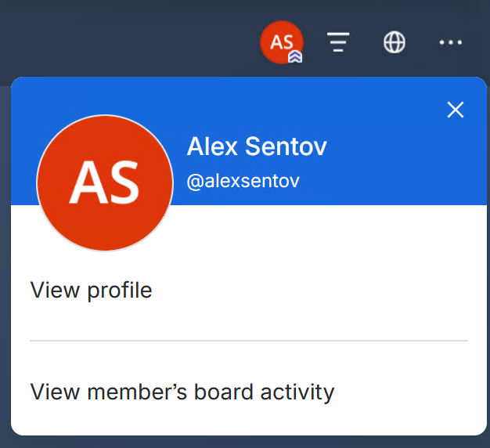Screen dimensions: 490x448
Task: Open View profile
Action: [91, 291]
